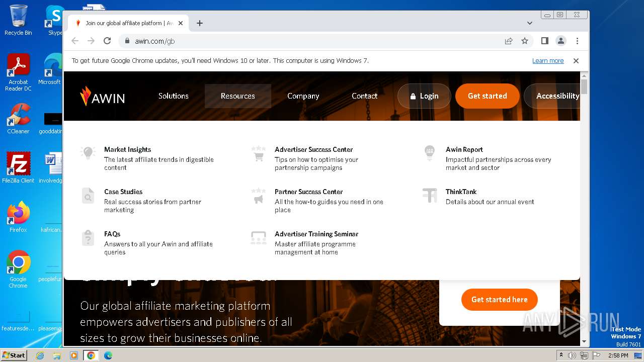The width and height of the screenshot is (644, 362).
Task: Reload the page in Chrome
Action: tap(107, 41)
